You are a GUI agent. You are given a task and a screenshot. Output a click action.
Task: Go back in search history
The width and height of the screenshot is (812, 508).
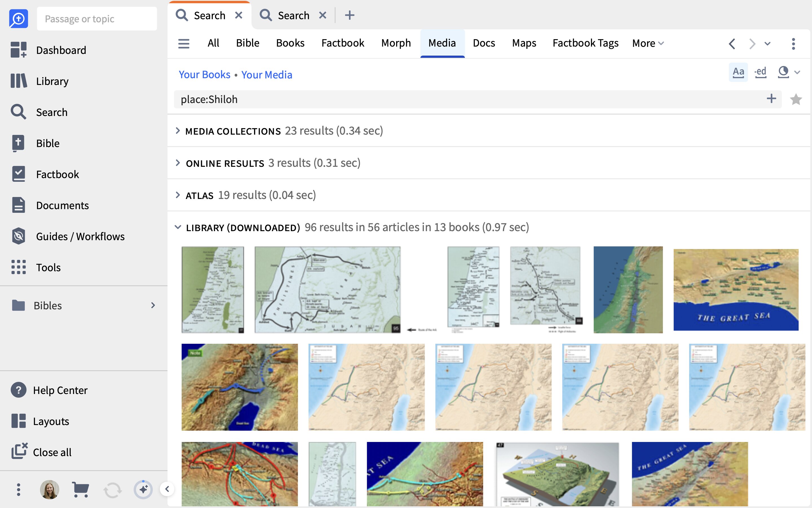coord(732,44)
